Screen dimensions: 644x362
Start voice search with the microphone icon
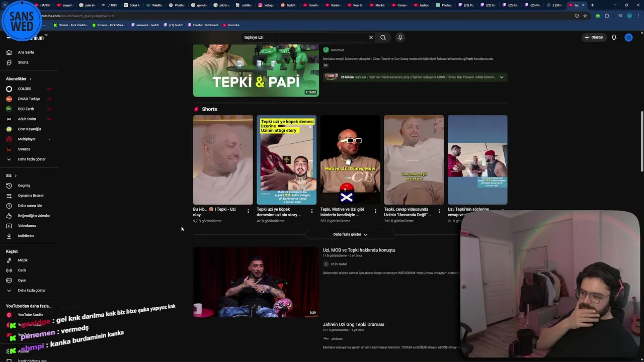(x=400, y=37)
